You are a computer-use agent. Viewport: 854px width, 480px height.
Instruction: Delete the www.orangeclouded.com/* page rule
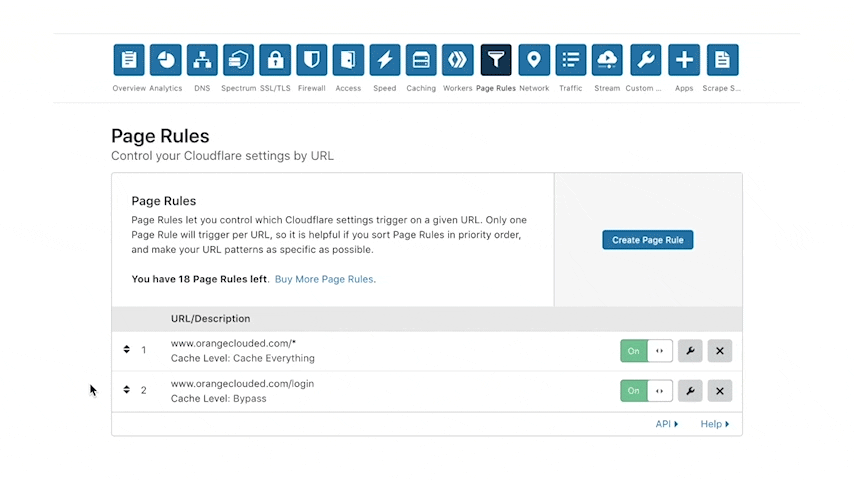[719, 351]
